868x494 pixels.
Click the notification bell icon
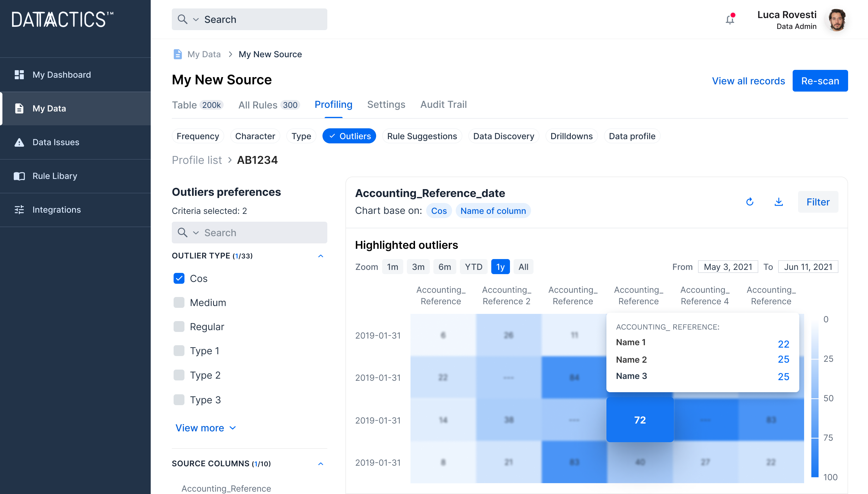730,19
